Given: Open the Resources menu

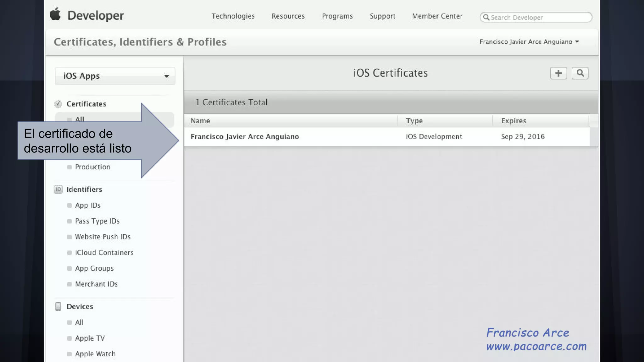Looking at the screenshot, I should click(288, 16).
